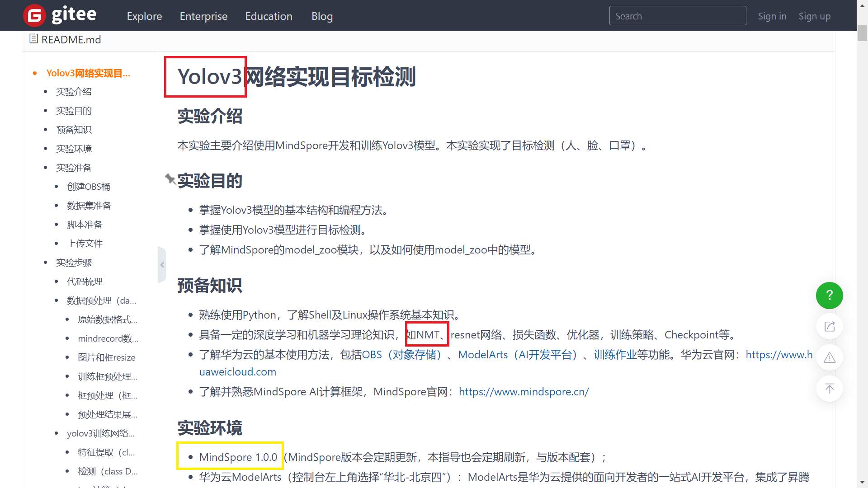Jump to 实验目的 in outline
The width and height of the screenshot is (868, 488).
[x=74, y=111]
